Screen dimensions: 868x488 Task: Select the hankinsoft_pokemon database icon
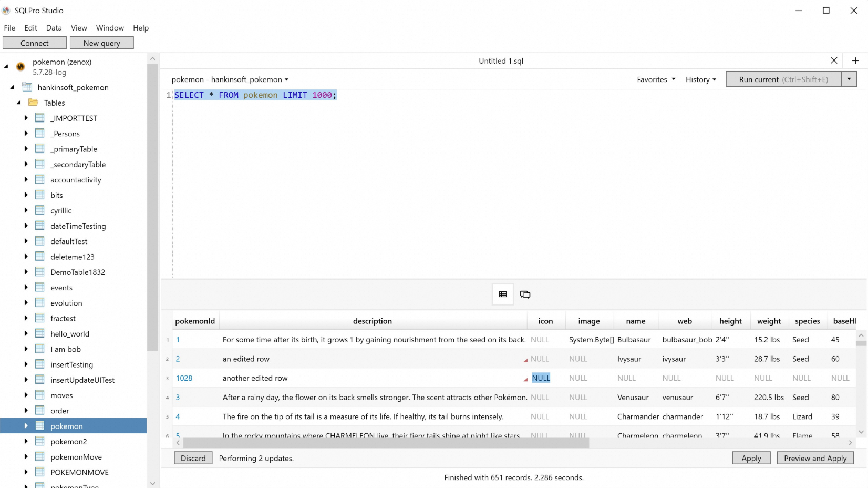click(27, 87)
